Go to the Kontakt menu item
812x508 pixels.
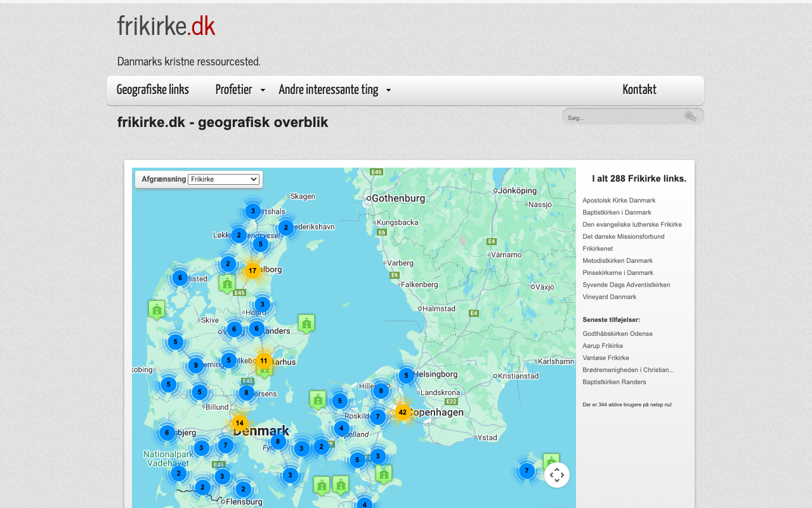coord(639,90)
